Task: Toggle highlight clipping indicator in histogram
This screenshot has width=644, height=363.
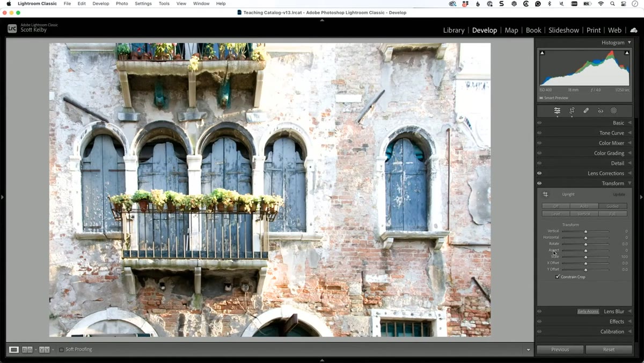Action: [x=627, y=53]
